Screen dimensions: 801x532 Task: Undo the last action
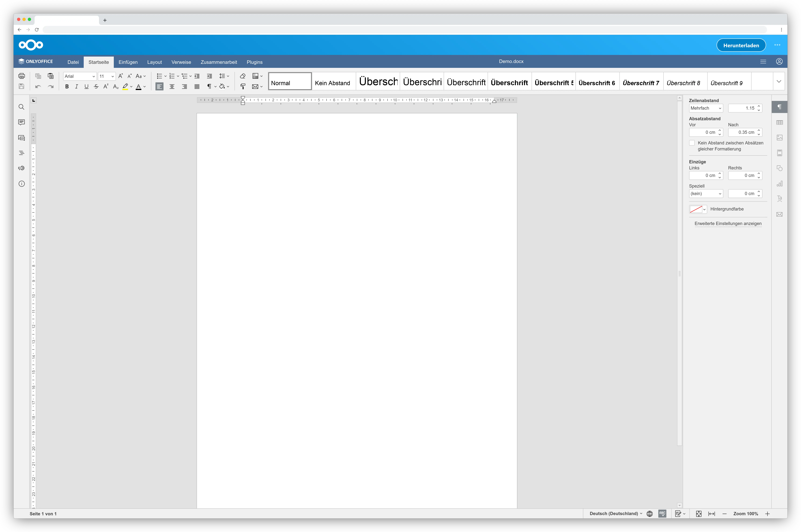38,87
